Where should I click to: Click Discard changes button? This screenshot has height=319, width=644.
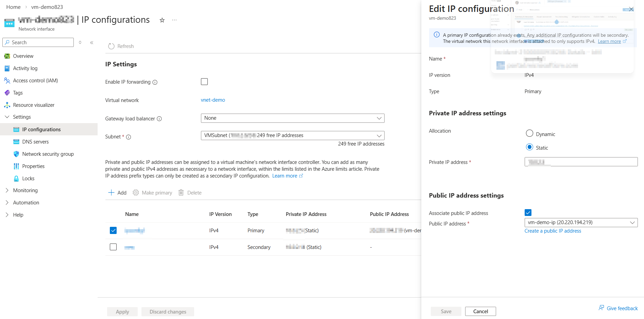[x=168, y=312]
